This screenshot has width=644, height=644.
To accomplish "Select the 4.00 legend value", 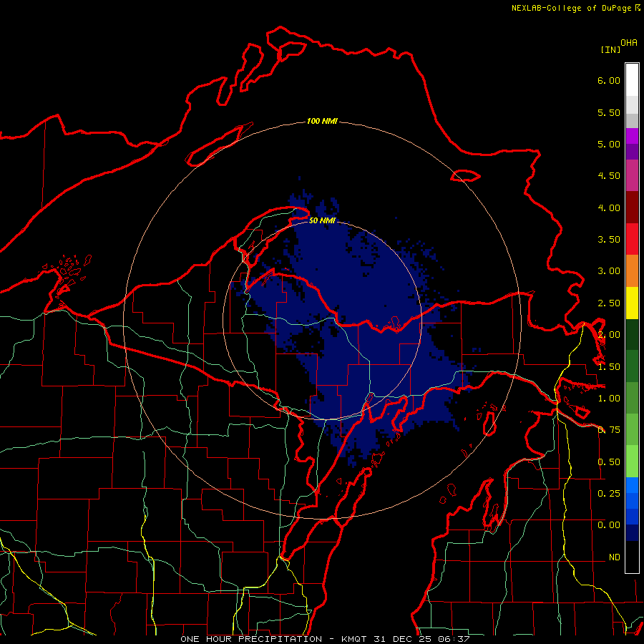I will [609, 208].
